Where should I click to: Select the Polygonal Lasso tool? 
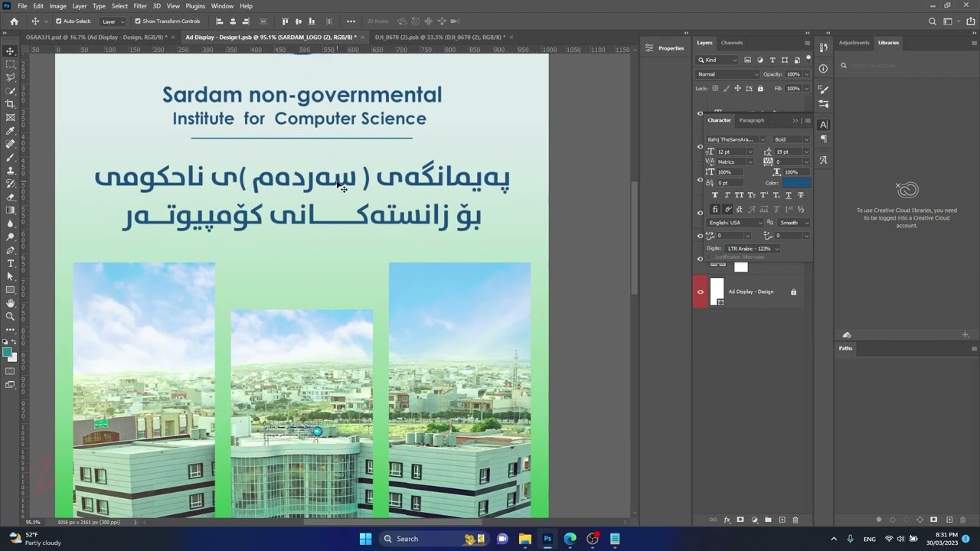(10, 77)
